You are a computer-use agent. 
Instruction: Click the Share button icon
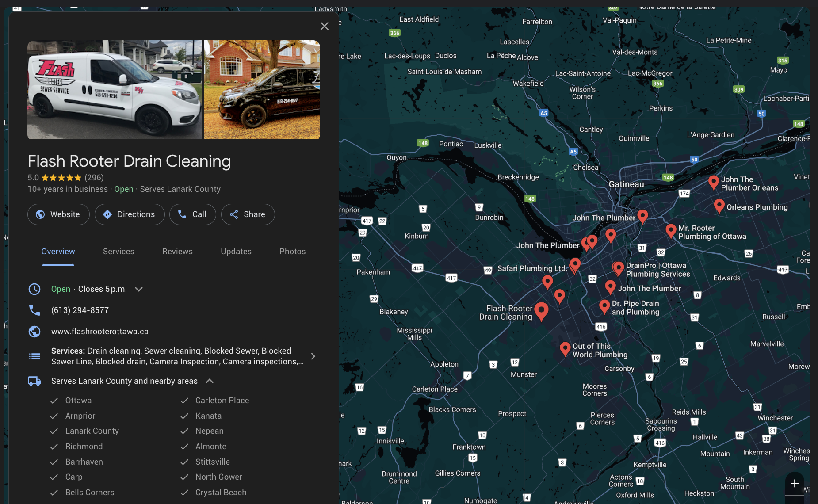click(234, 214)
